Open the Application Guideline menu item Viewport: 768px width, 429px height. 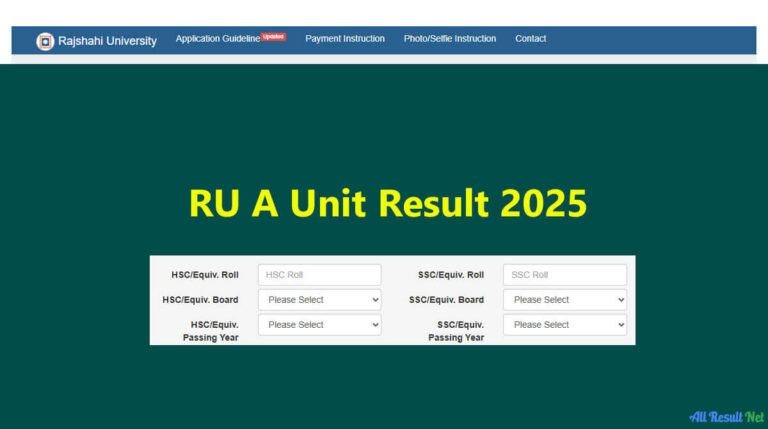pos(217,39)
